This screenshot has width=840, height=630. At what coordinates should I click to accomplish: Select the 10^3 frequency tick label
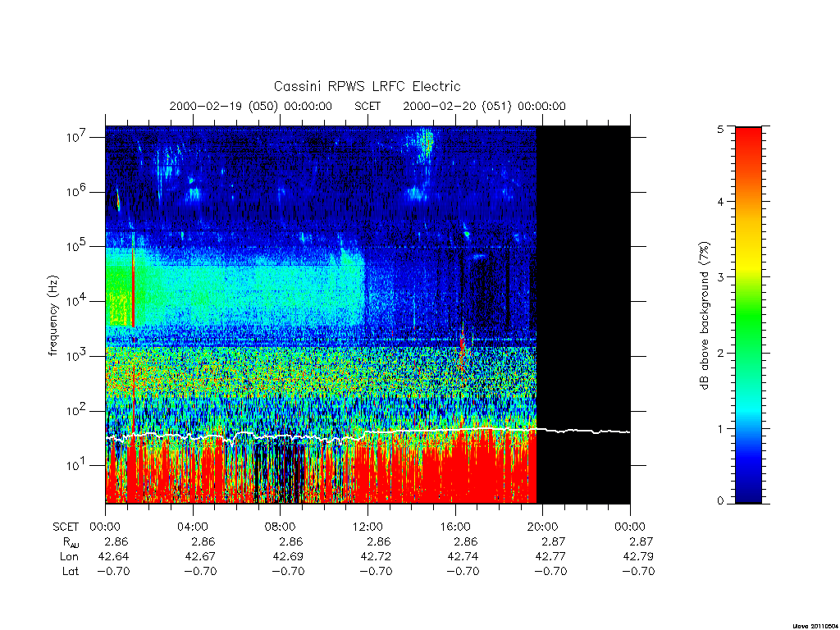pos(78,355)
